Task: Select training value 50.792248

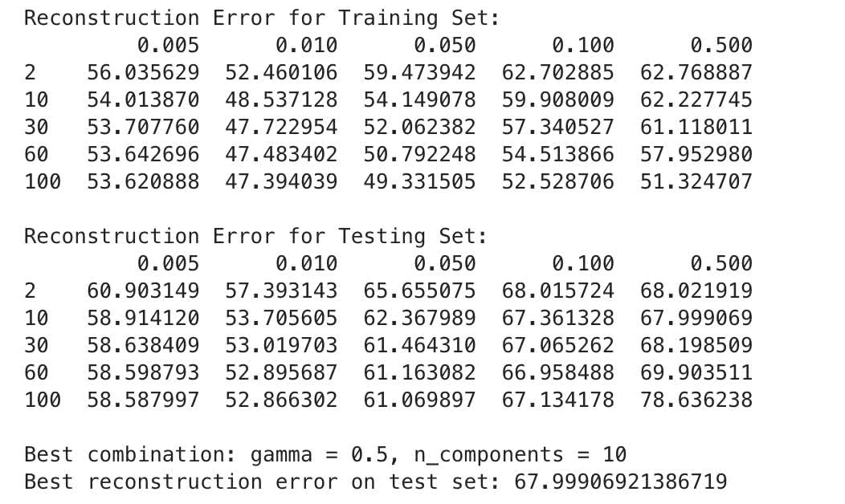Action: click(420, 155)
